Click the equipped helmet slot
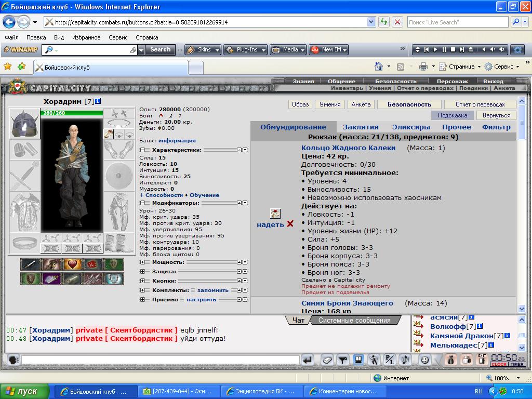This screenshot has height=399, width=532. [24, 123]
